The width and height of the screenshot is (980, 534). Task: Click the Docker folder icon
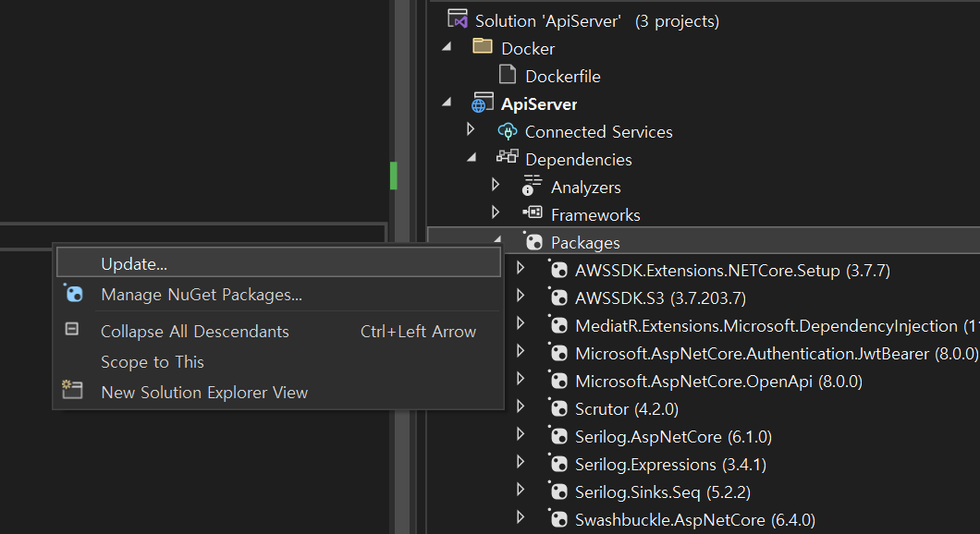click(483, 45)
